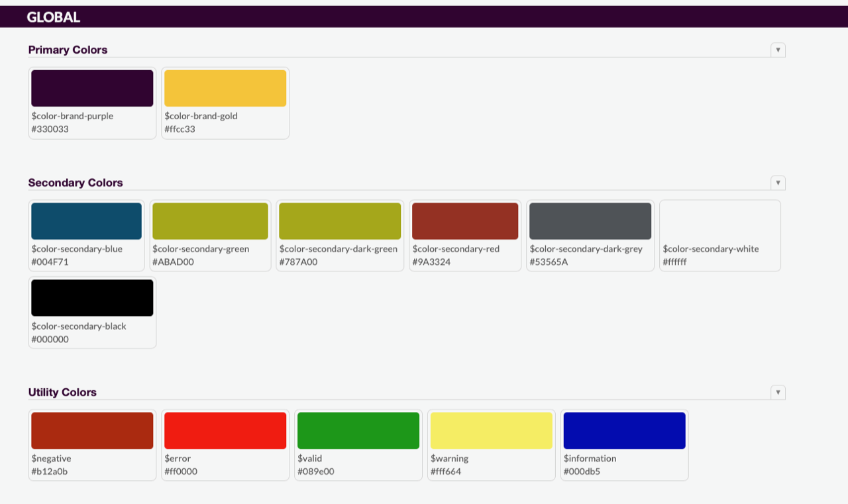
Task: Click the Primary Colors heading
Action: click(x=68, y=50)
